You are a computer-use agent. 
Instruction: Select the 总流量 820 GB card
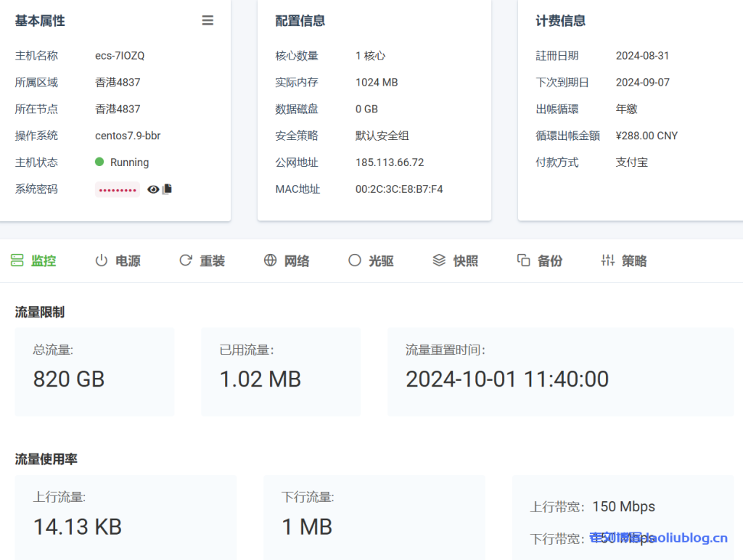tap(94, 372)
